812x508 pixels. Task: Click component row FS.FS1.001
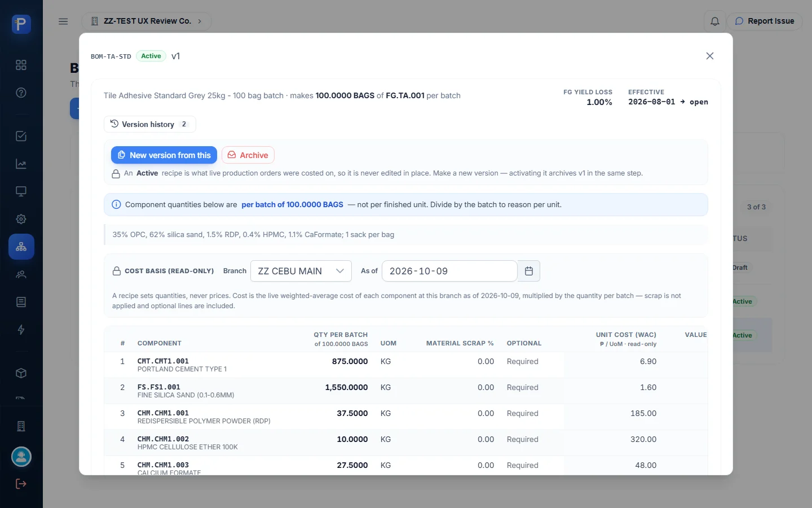tap(406, 391)
